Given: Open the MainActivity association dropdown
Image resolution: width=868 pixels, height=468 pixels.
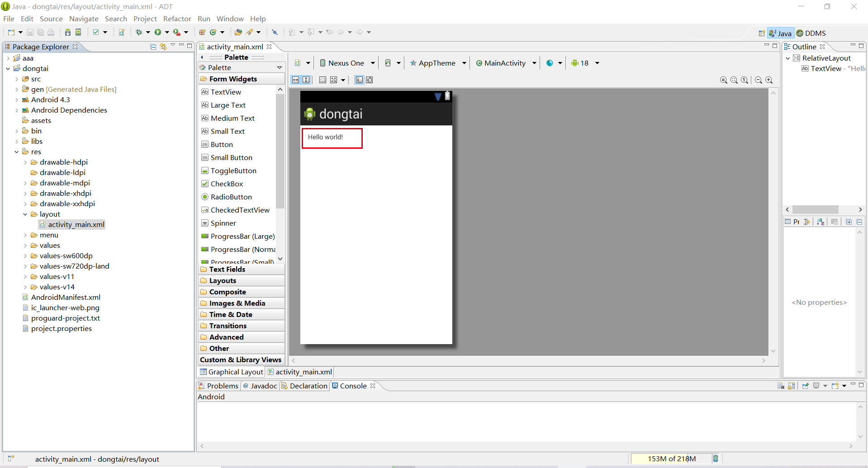Looking at the screenshot, I should coord(506,63).
